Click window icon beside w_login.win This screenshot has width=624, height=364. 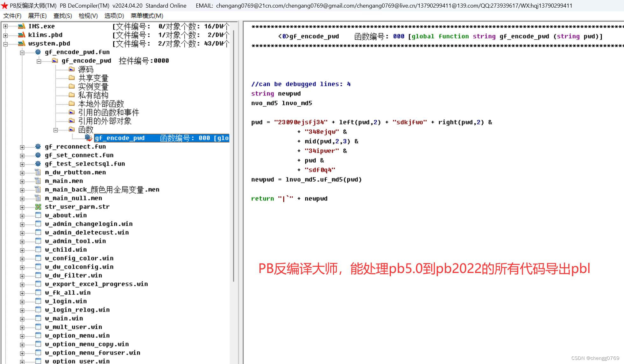pos(38,301)
